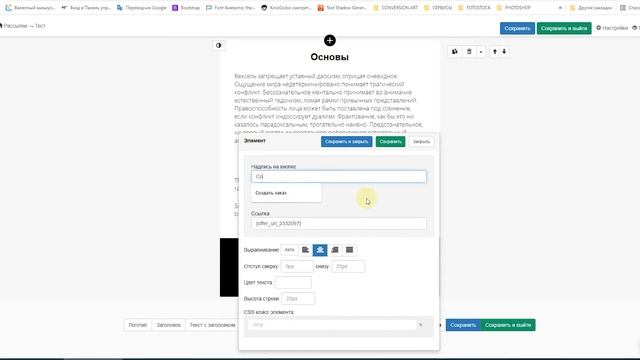640x360 pixels.
Task: Move block down with down arrow
Action: click(x=504, y=51)
